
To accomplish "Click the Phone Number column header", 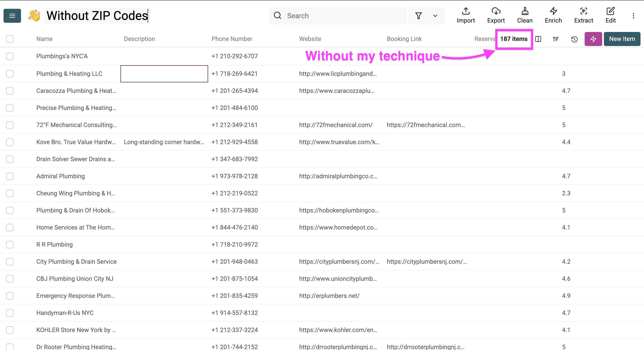I will pos(232,39).
